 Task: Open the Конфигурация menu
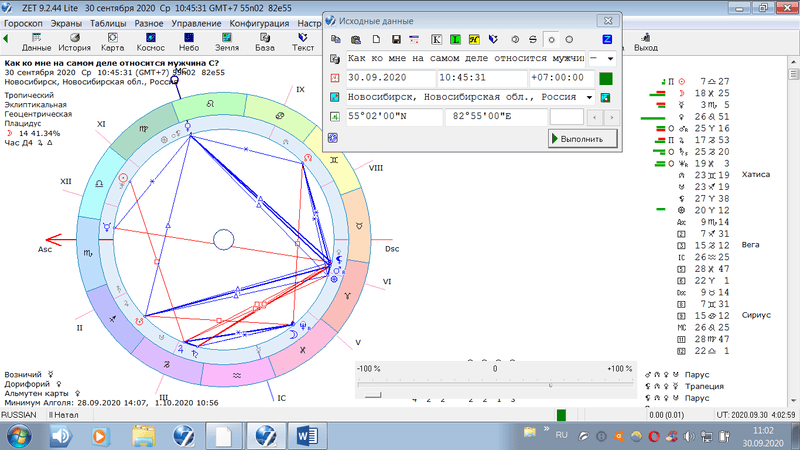point(258,21)
